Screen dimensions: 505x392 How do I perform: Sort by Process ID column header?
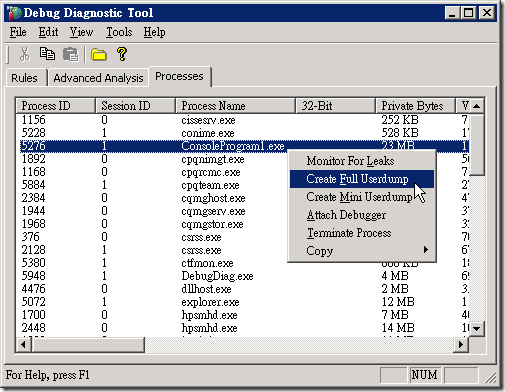click(56, 106)
